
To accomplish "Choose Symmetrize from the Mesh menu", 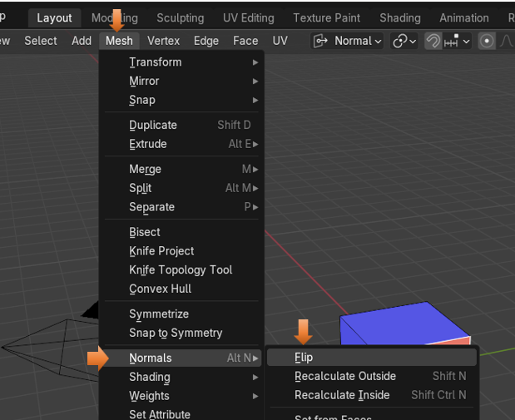I will (x=159, y=314).
